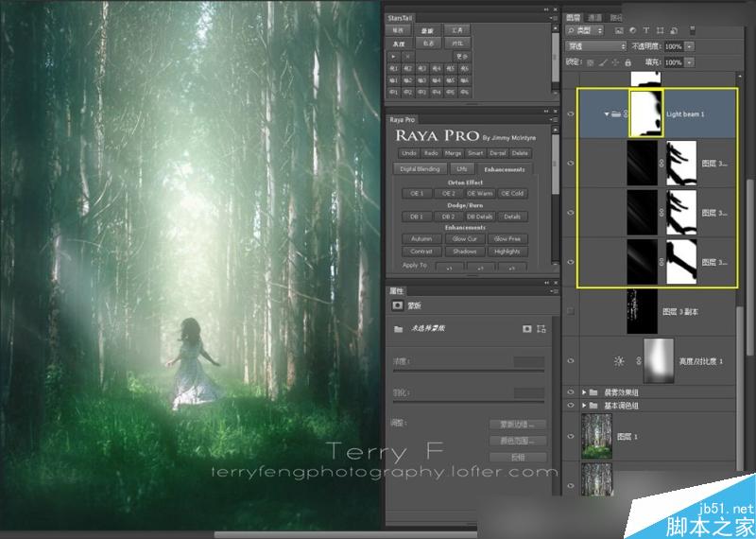Open fill slider dropdown arrow
Image resolution: width=756 pixels, height=539 pixels.
pyautogui.click(x=690, y=62)
